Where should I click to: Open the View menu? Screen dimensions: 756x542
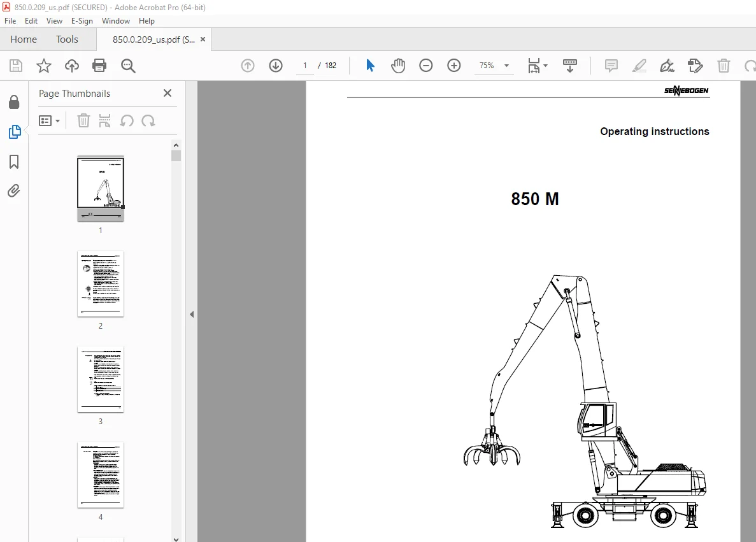[x=54, y=21]
